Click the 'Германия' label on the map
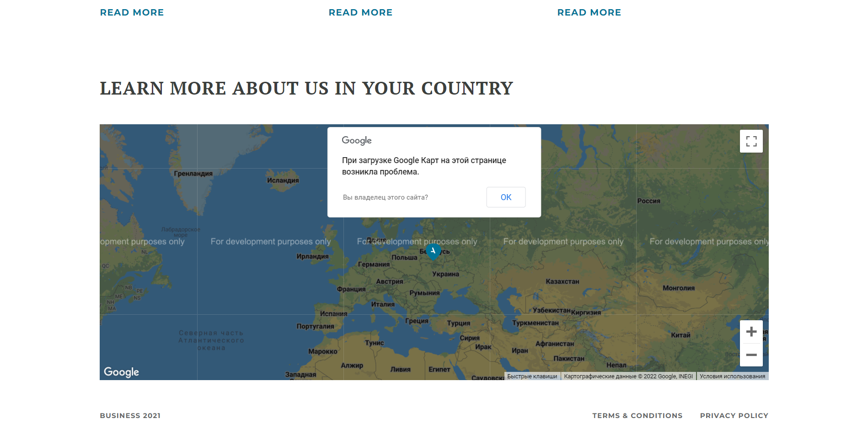The image size is (868, 429). pos(374,264)
